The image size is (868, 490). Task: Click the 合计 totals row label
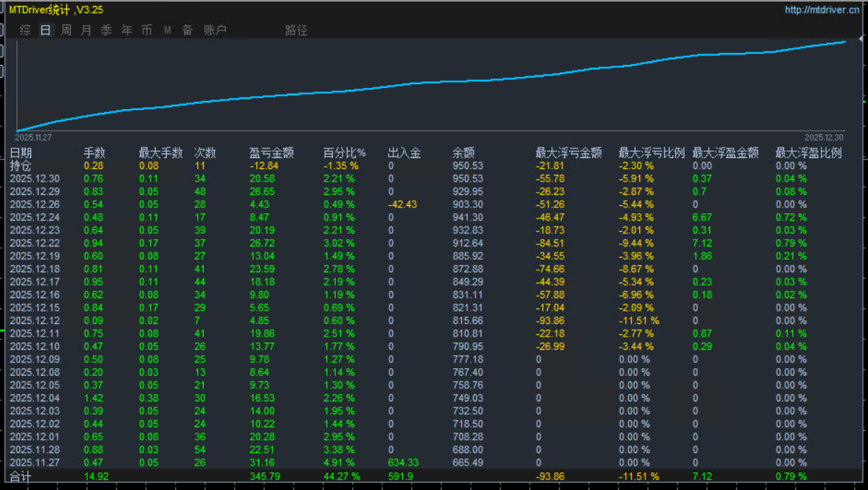point(21,476)
